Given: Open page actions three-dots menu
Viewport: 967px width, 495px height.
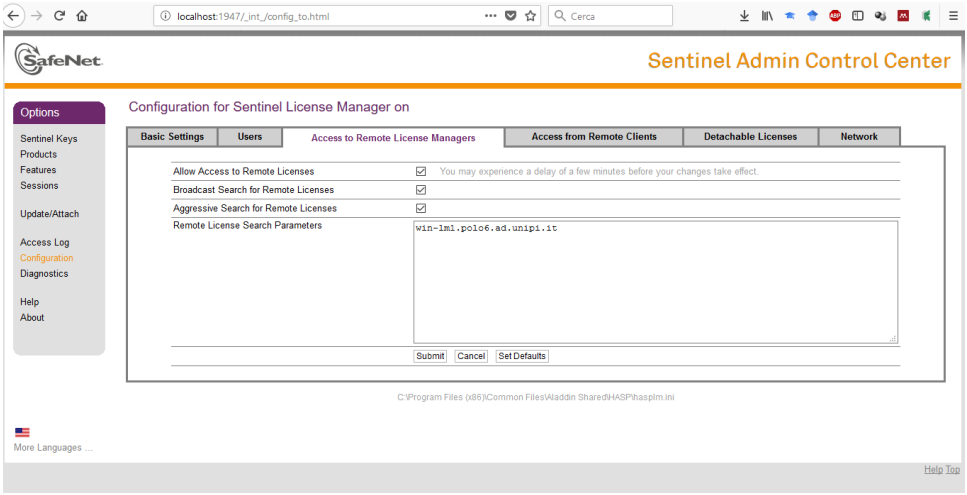Looking at the screenshot, I should tap(491, 17).
